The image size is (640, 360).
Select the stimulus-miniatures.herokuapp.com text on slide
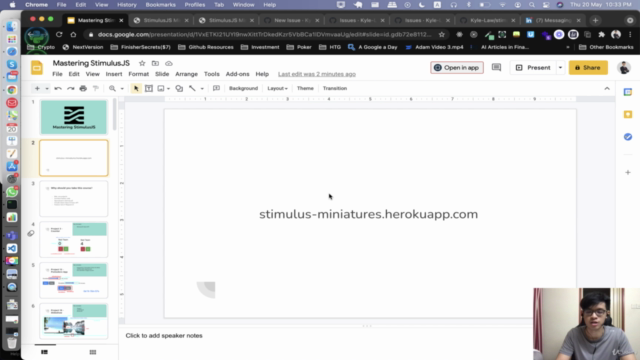[x=369, y=214]
